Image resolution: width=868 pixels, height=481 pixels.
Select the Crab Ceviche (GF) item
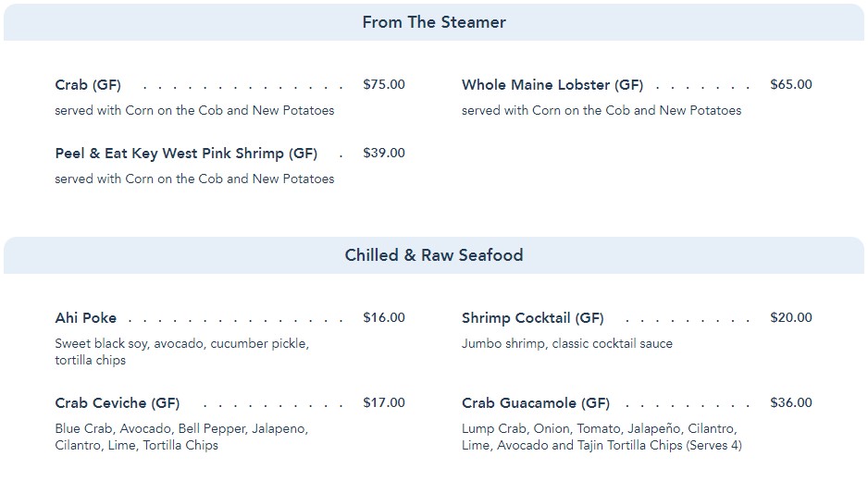118,403
